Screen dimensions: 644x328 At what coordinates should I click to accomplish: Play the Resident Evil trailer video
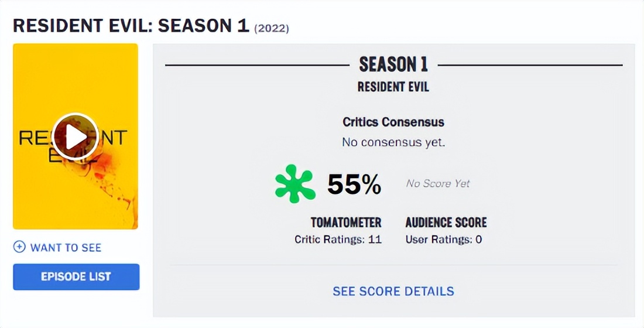click(75, 136)
